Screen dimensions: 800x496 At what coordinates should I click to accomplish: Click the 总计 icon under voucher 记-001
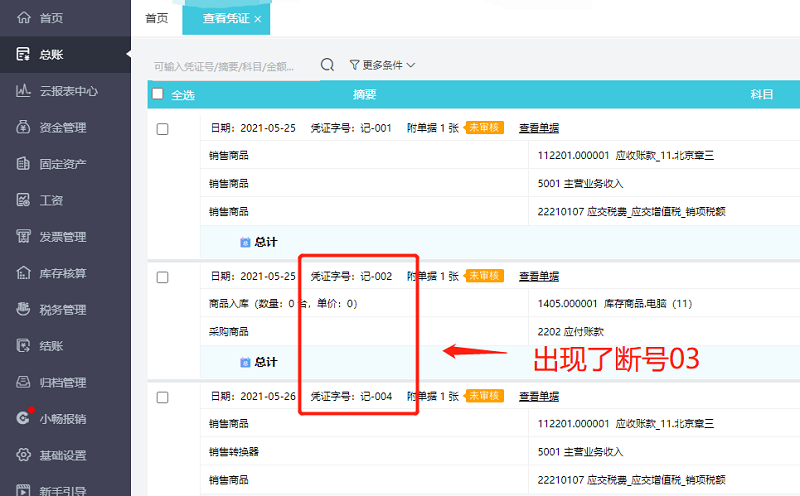click(245, 242)
